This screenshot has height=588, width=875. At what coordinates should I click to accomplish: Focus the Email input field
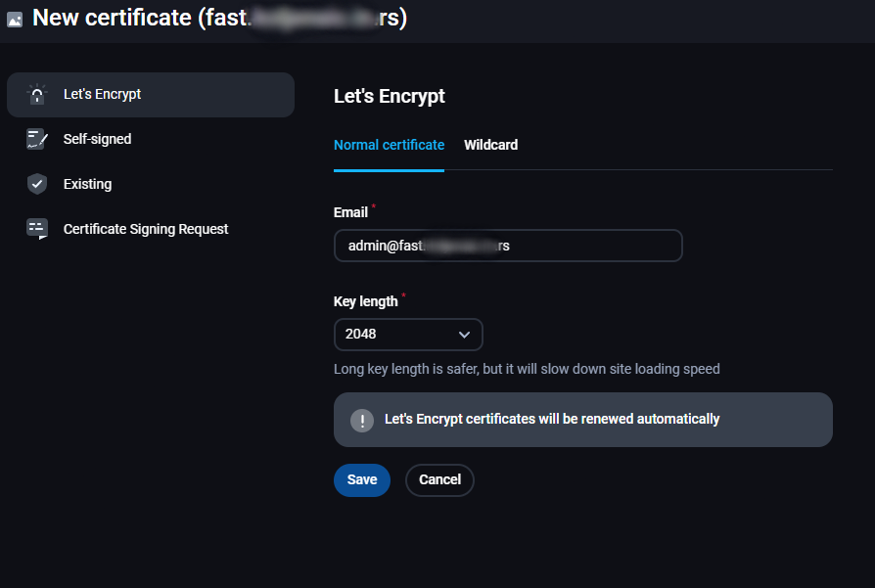tap(508, 246)
